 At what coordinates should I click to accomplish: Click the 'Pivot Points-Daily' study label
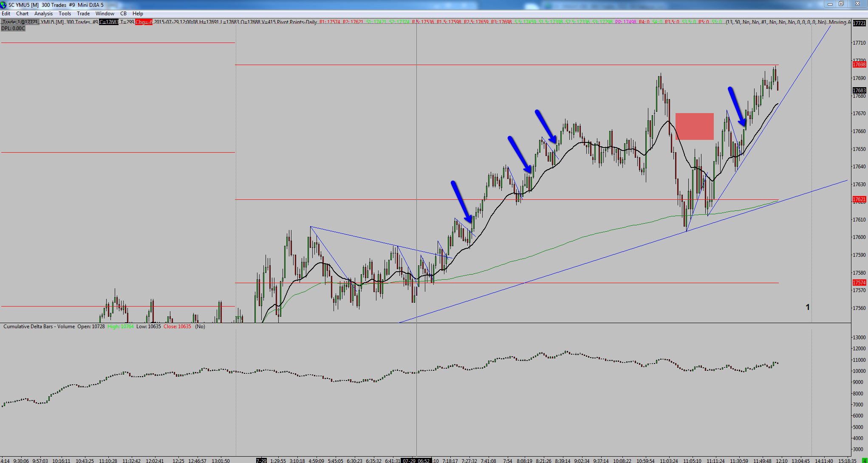coord(297,22)
